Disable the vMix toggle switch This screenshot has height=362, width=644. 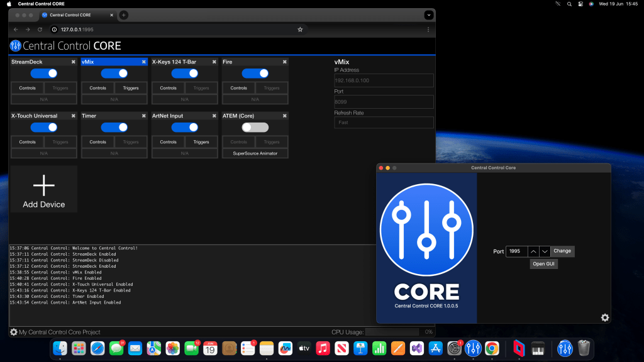point(114,74)
